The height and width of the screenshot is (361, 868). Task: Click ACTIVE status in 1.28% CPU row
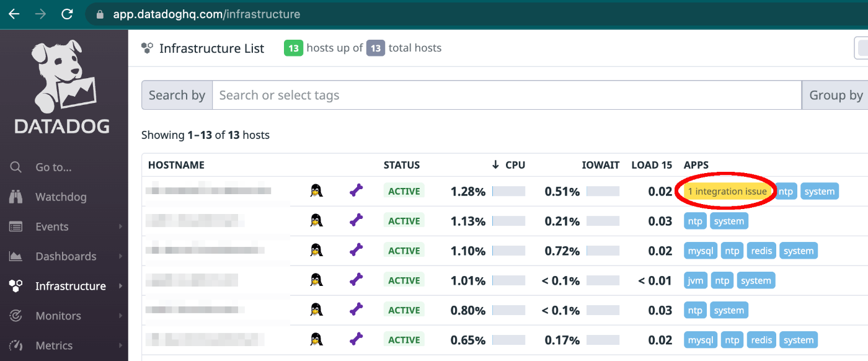[404, 191]
